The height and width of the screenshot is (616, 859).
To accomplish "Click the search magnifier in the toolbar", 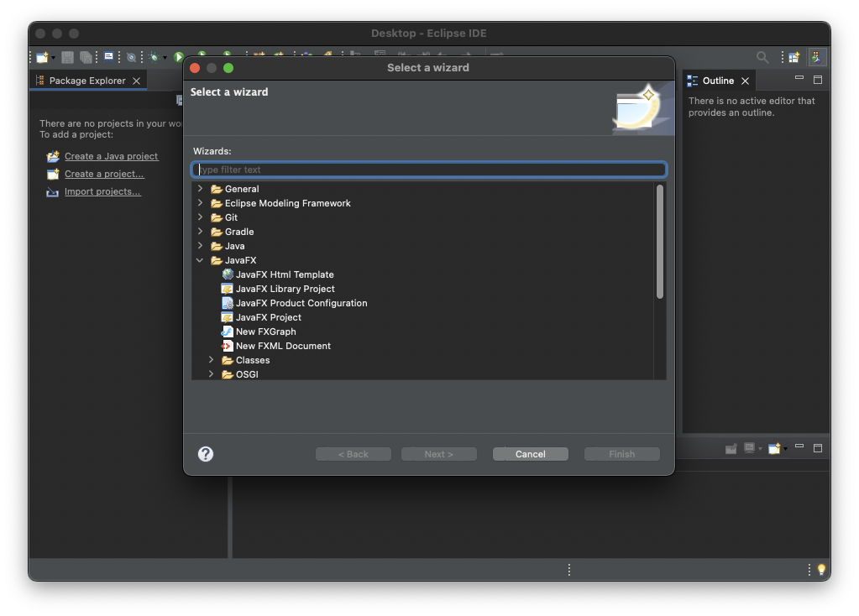I will (762, 57).
